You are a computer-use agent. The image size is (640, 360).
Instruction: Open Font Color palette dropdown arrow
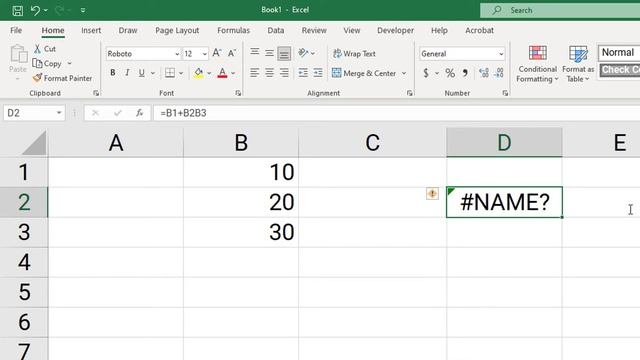click(233, 73)
